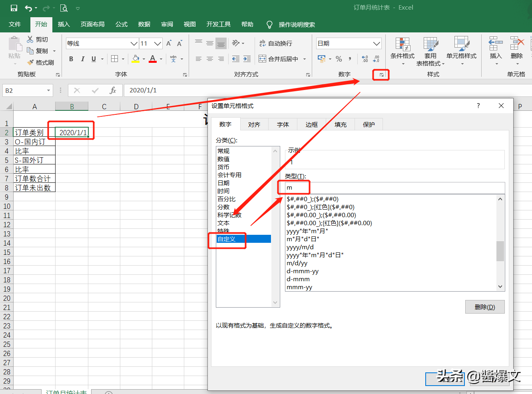Image resolution: width=532 pixels, height=394 pixels.
Task: Click Merge and Center (合并后居中)
Action: tap(279, 59)
